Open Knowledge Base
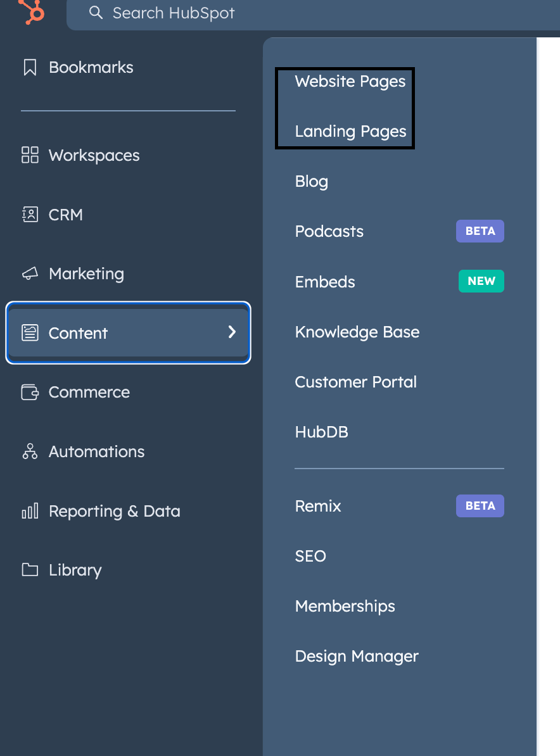The width and height of the screenshot is (560, 756). point(357,332)
